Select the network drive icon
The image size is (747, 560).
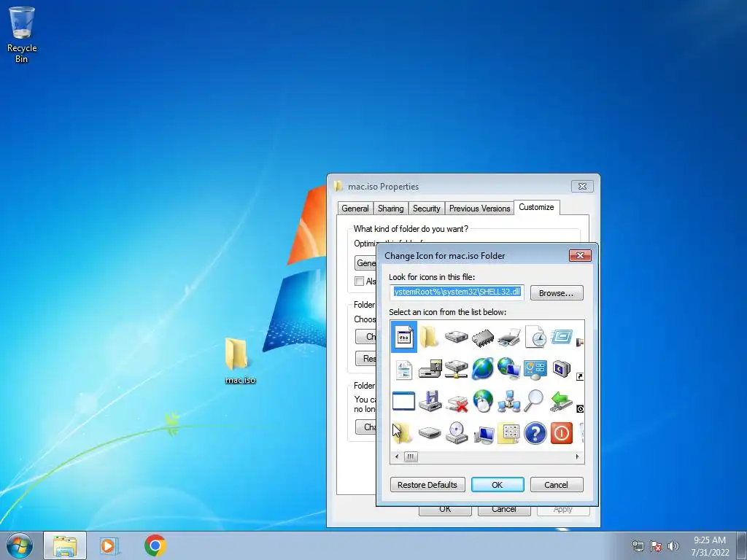(x=456, y=370)
